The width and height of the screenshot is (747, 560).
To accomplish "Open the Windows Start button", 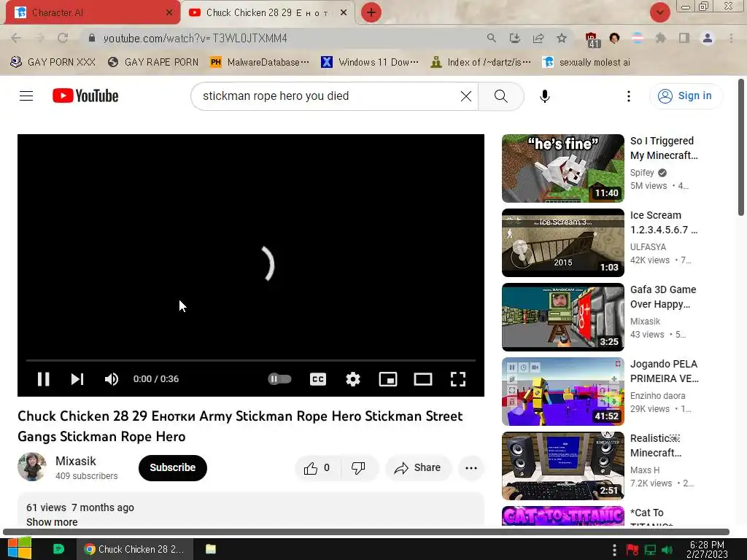I will tap(20, 548).
